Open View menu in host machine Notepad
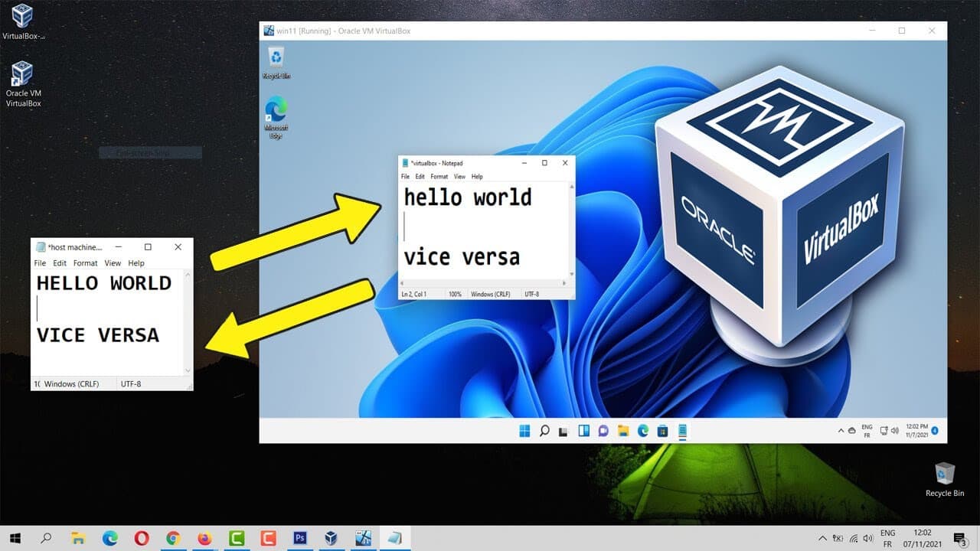Image resolution: width=980 pixels, height=551 pixels. (x=113, y=263)
